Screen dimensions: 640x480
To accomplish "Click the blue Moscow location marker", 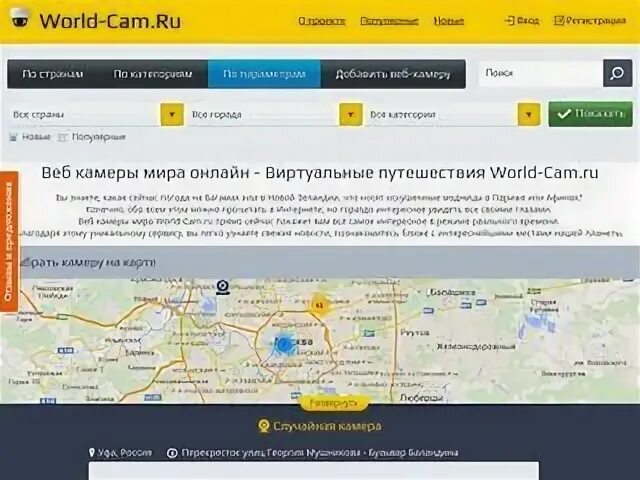I will tap(284, 344).
